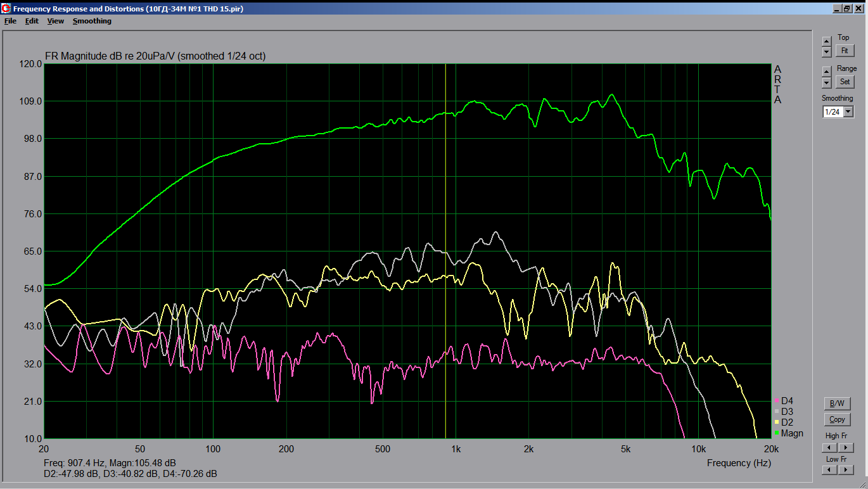
Task: Minimize the Frequency Response window
Action: pos(837,8)
